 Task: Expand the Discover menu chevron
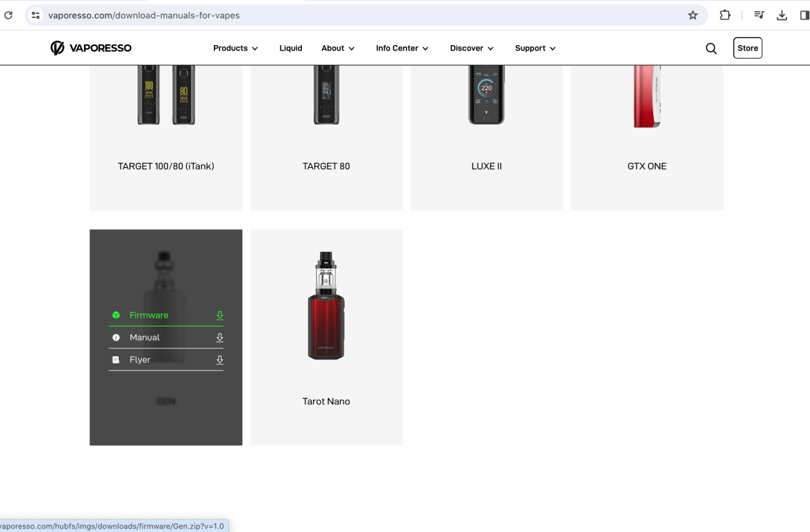(x=491, y=49)
